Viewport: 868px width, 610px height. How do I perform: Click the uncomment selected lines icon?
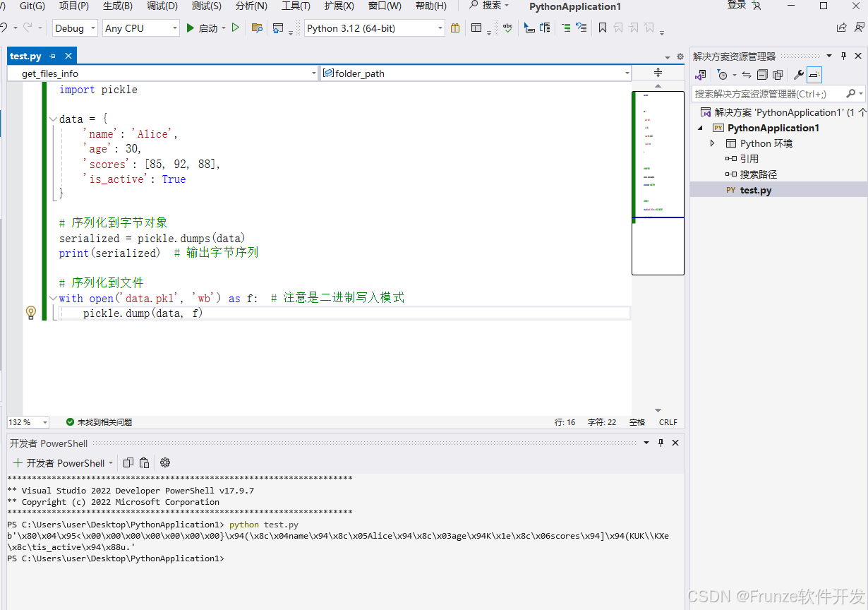click(581, 28)
